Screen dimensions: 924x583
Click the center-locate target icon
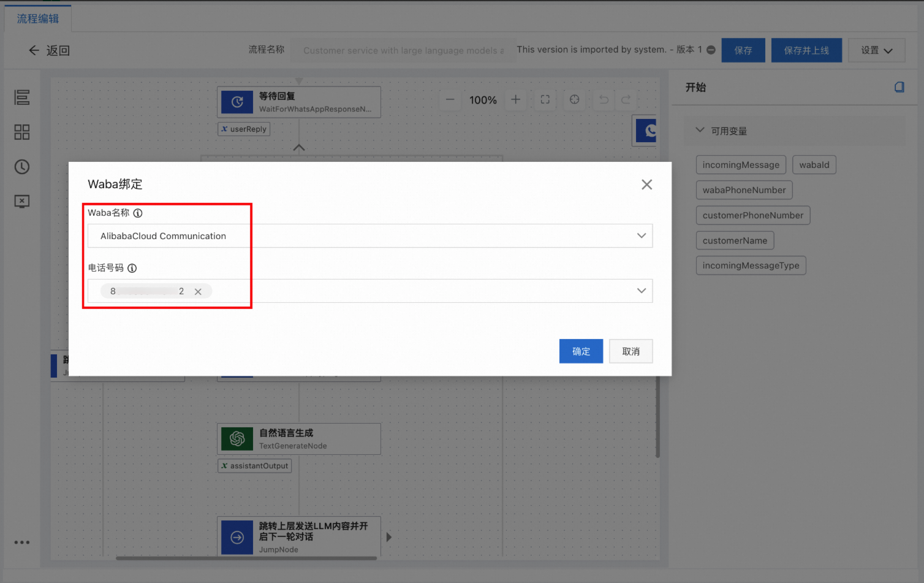pyautogui.click(x=575, y=99)
